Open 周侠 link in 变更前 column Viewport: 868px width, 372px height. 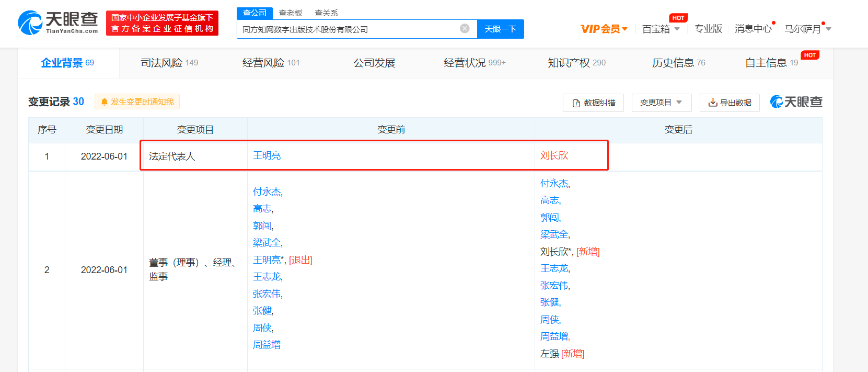(x=262, y=328)
